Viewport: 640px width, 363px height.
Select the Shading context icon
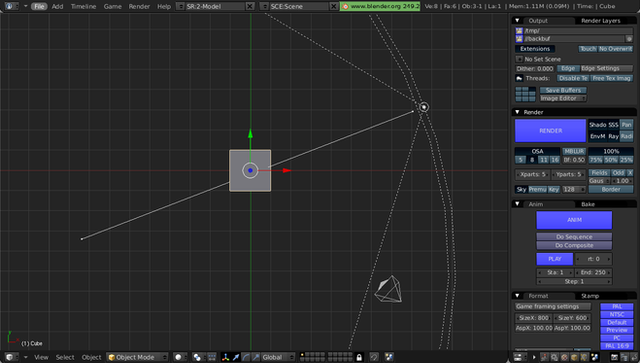coord(564,357)
